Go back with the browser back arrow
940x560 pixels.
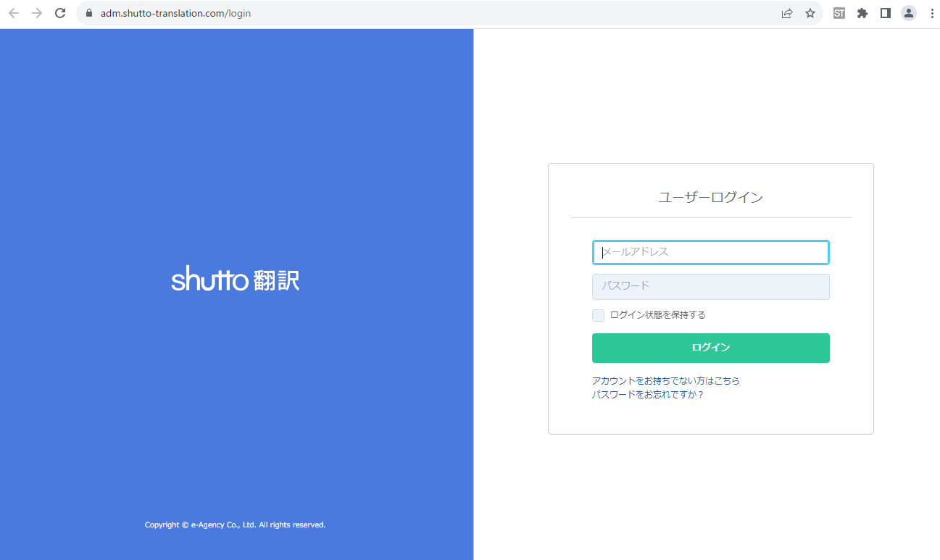pos(14,13)
